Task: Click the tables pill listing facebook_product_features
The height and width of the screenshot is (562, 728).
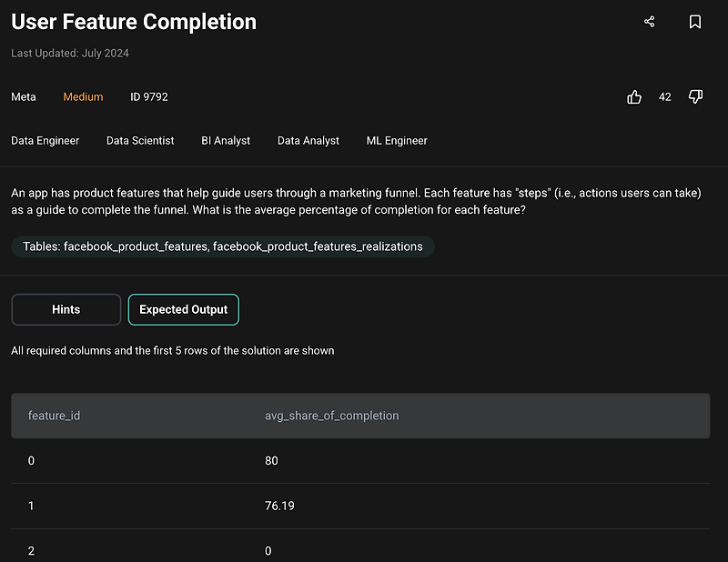Action: (x=223, y=246)
